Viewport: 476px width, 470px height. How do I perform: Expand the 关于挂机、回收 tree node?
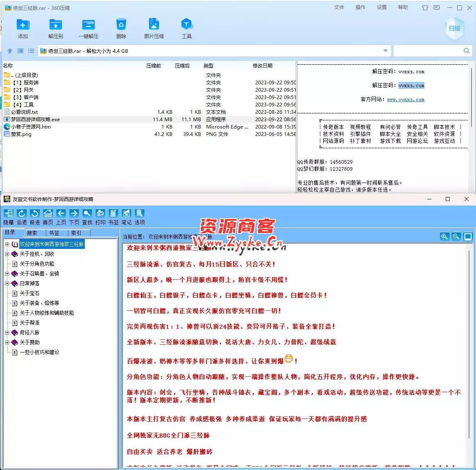tap(7, 254)
